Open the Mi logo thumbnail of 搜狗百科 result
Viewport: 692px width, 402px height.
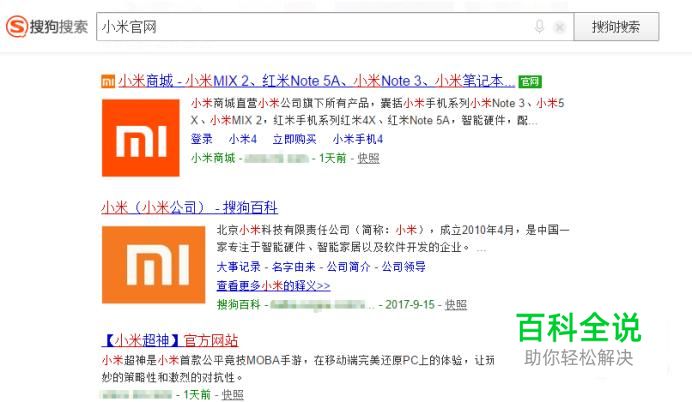pyautogui.click(x=154, y=265)
